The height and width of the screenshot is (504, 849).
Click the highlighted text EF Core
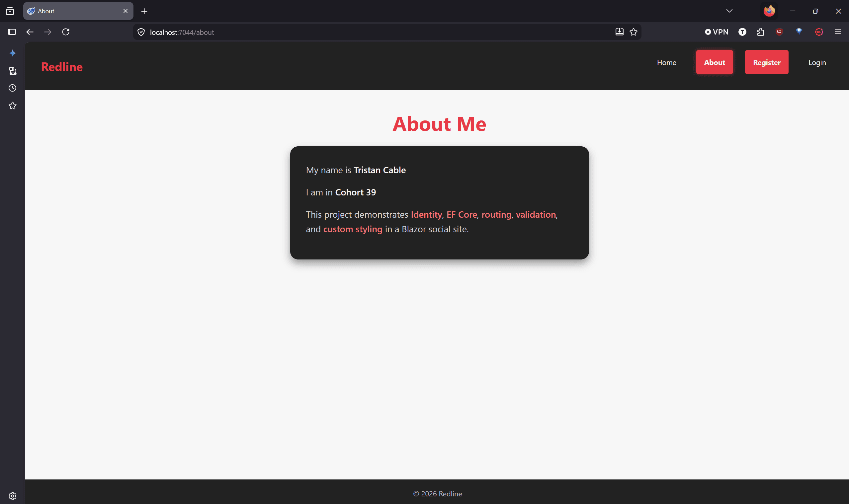(x=462, y=214)
